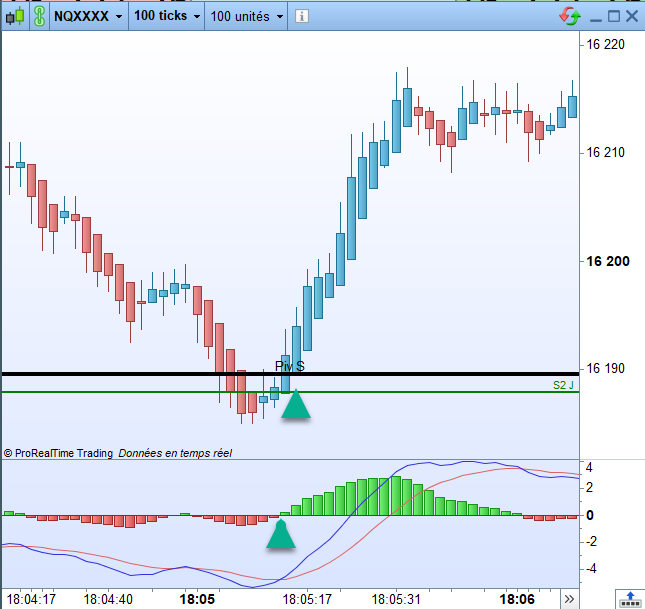Click the 16 200 price axis label

pos(608,261)
